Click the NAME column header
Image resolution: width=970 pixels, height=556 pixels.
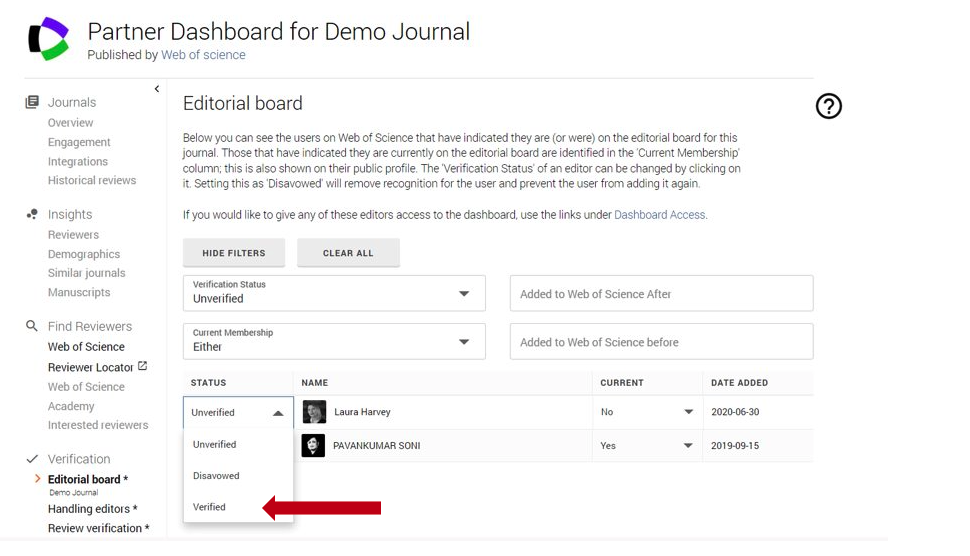(315, 383)
